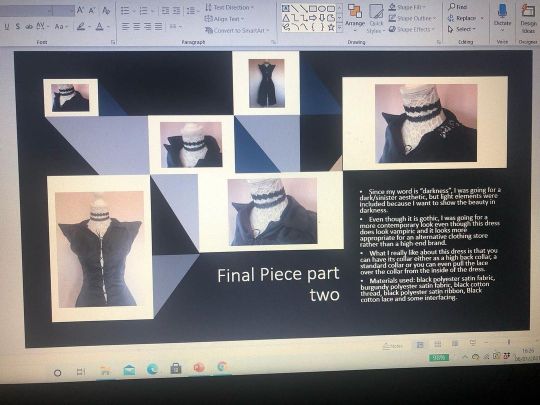Screen dimensions: 540x405
Task: Click the Decrease Font Size icon
Action: pos(92,10)
